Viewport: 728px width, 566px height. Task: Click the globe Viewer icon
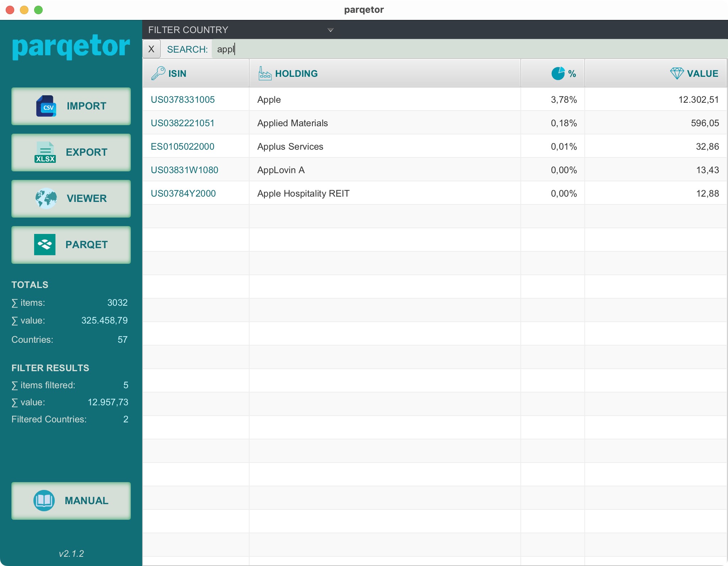(x=46, y=198)
